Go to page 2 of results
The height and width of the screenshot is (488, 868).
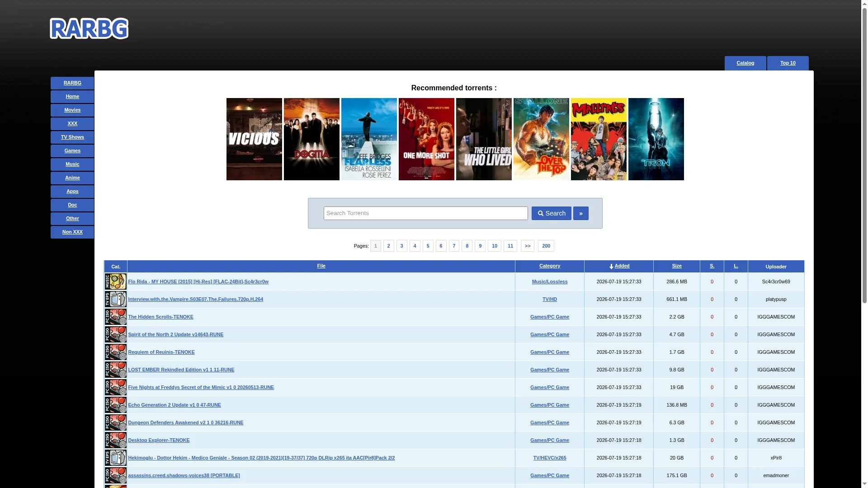click(389, 246)
